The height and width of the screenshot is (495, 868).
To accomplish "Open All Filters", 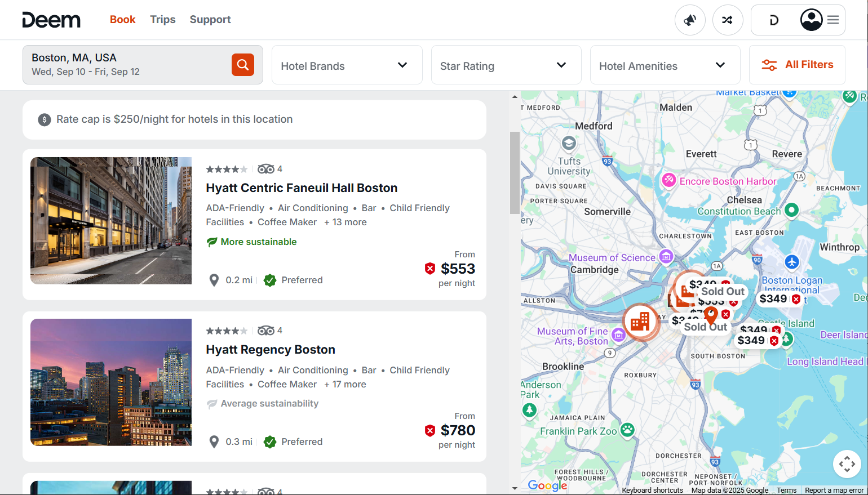I will [x=797, y=65].
